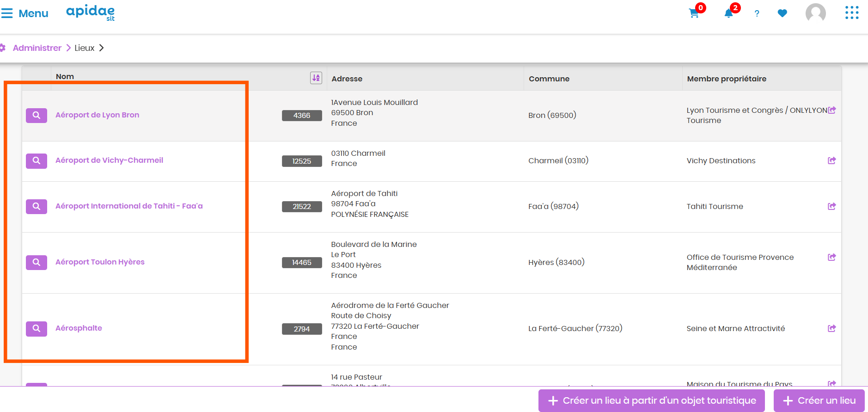Viewport: 868px width, 412px height.
Task: Open external link for Vichy Destinations
Action: 832,160
